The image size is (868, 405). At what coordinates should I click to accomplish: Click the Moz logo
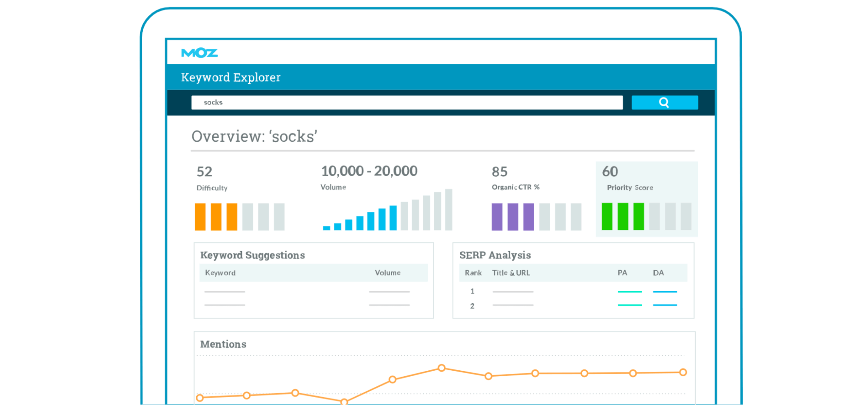[199, 53]
